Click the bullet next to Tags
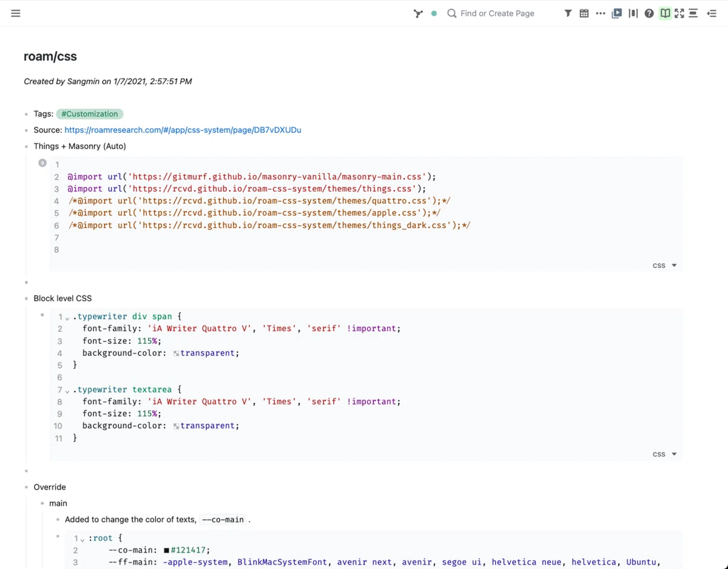The image size is (728, 569). (x=27, y=114)
